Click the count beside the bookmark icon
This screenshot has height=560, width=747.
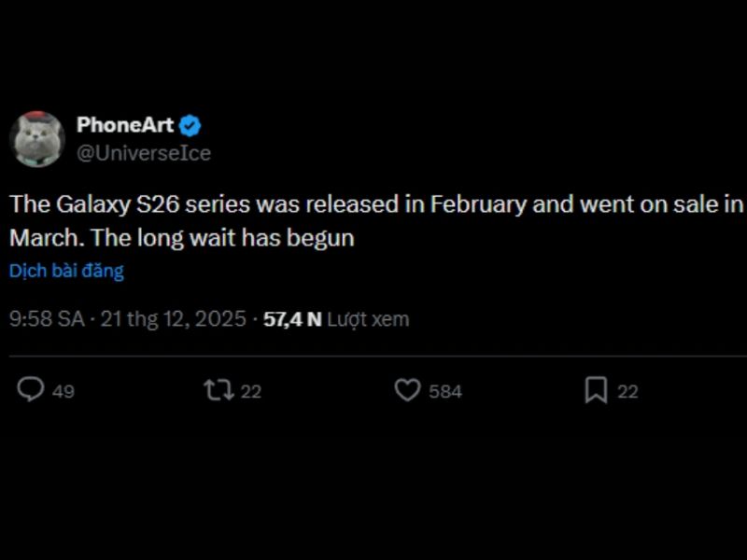627,391
